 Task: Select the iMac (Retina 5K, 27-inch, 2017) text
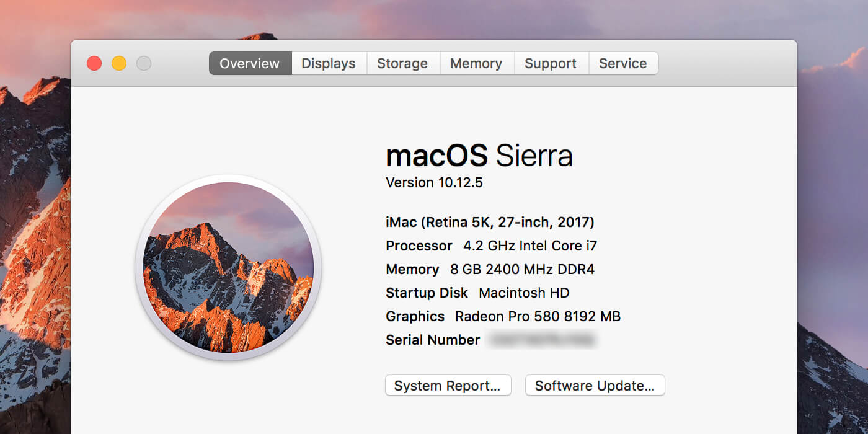coord(490,222)
